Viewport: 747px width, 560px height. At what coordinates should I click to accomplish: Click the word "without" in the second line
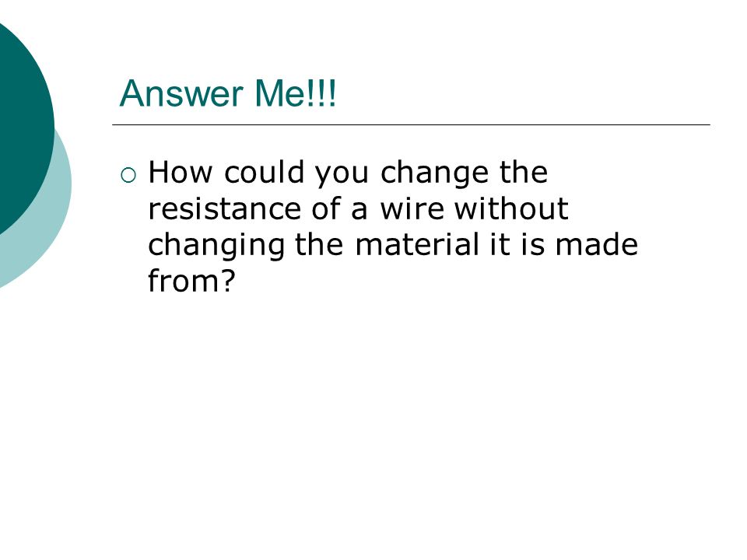click(511, 208)
